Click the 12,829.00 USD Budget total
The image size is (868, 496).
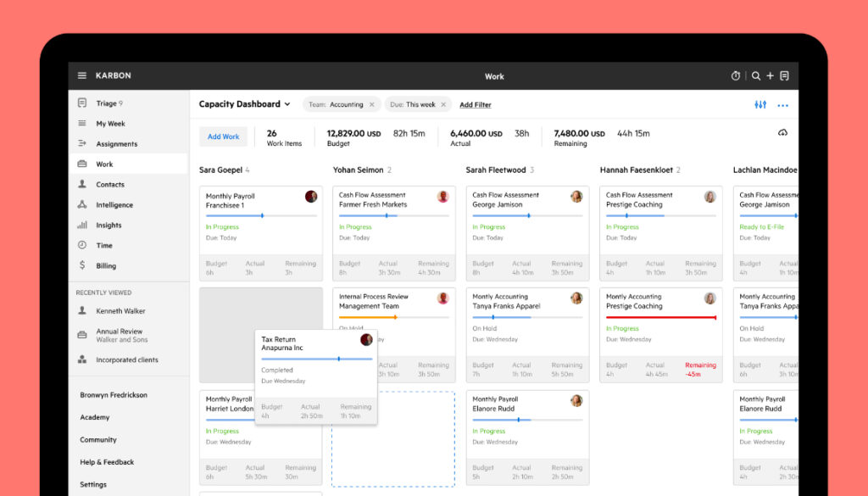353,138
